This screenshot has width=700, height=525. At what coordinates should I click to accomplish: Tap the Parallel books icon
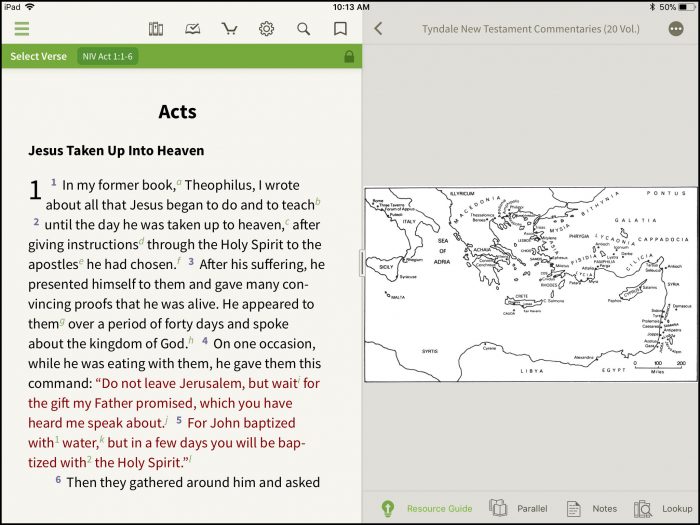click(x=498, y=508)
